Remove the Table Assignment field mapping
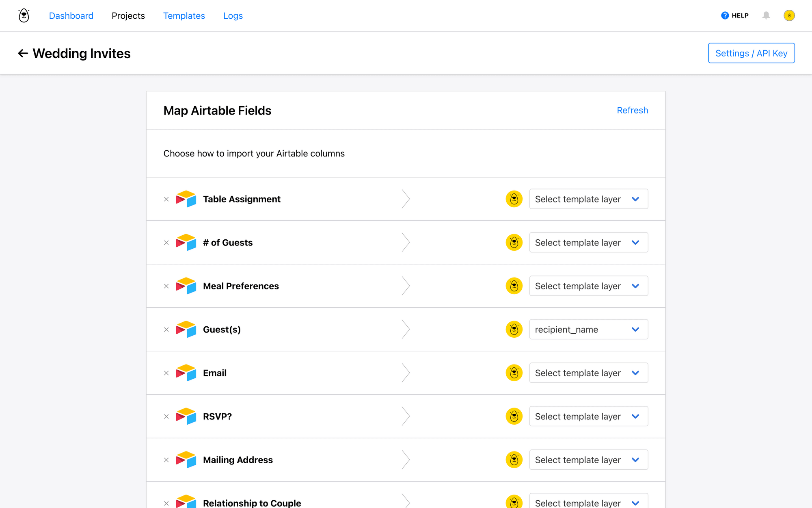Image resolution: width=812 pixels, height=508 pixels. 166,199
